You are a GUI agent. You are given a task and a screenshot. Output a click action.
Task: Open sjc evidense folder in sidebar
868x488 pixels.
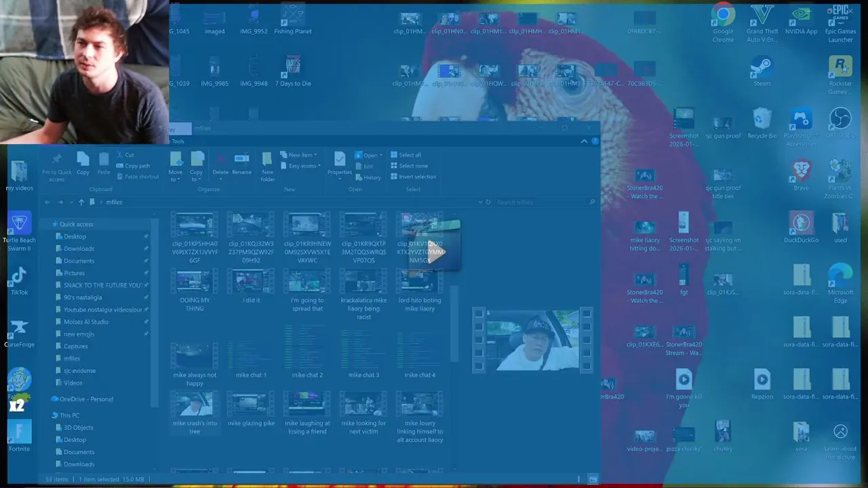pyautogui.click(x=79, y=371)
